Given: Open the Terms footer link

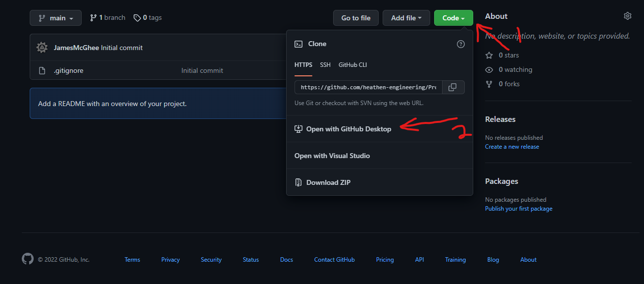Looking at the screenshot, I should click(x=132, y=260).
